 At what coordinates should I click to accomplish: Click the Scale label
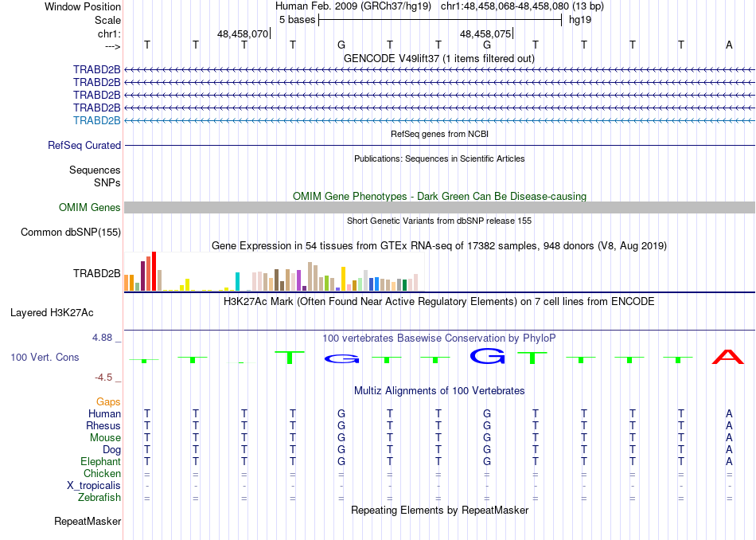pos(107,20)
